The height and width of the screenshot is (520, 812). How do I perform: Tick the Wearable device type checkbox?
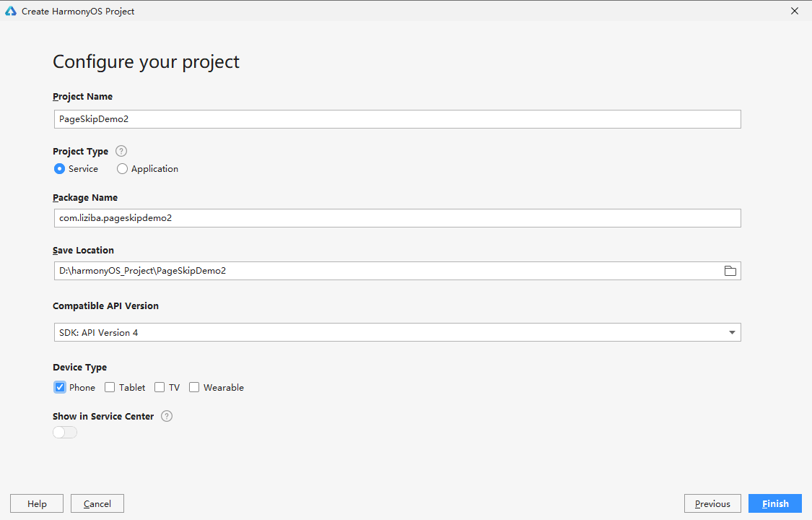[x=194, y=387]
